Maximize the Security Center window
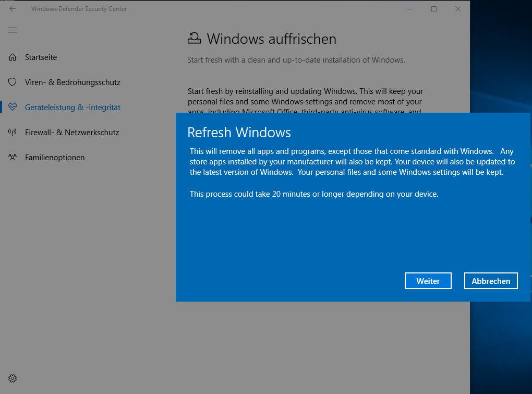532x394 pixels. click(434, 9)
